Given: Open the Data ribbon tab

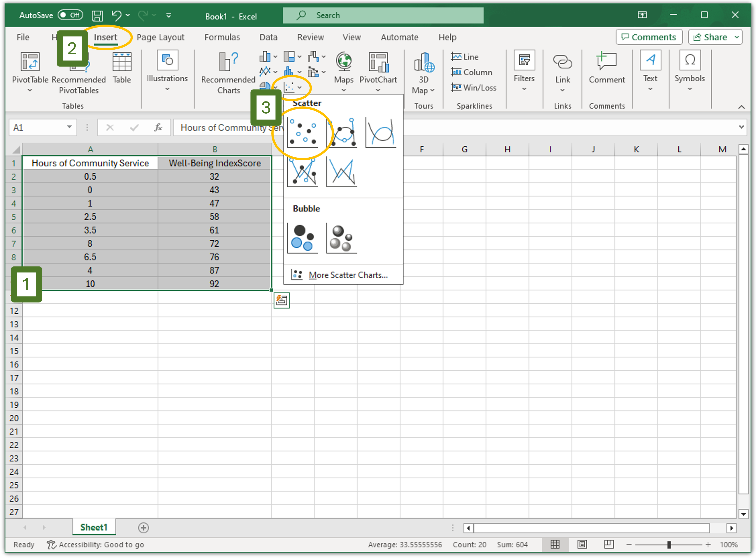Looking at the screenshot, I should pos(269,37).
